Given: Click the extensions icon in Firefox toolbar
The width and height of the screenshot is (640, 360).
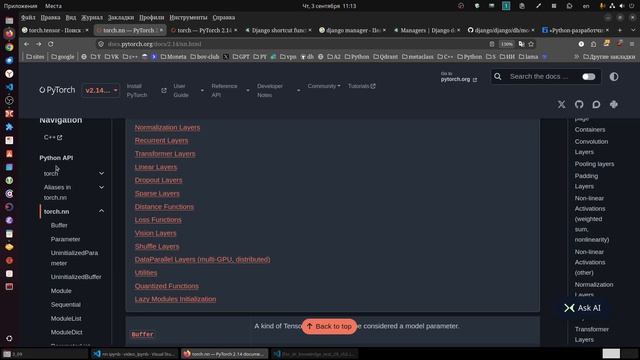Looking at the screenshot, I should [x=593, y=44].
